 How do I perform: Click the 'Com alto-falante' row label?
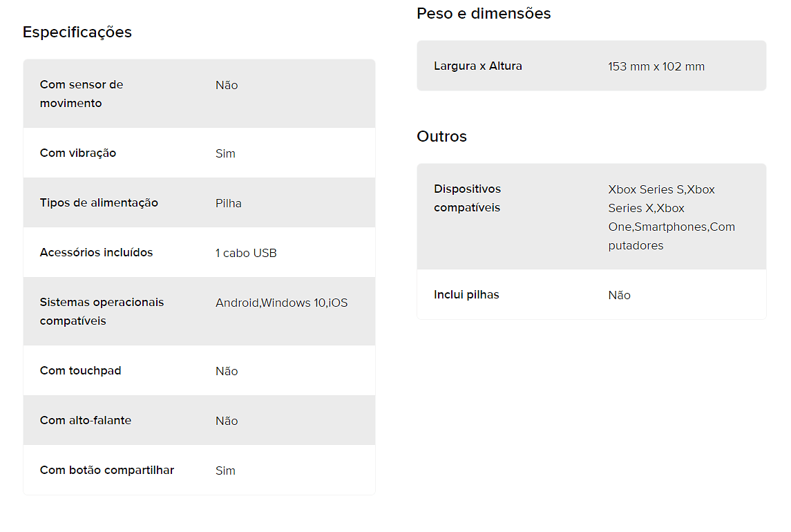[x=86, y=421]
